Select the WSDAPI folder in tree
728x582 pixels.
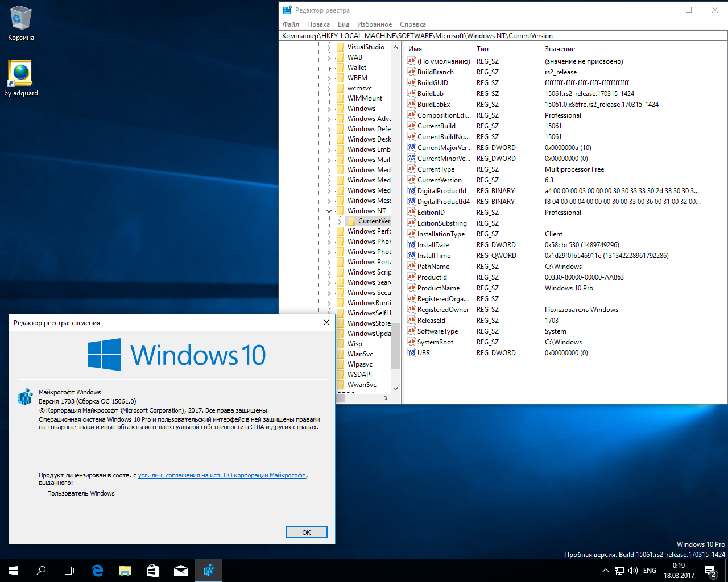[x=359, y=375]
